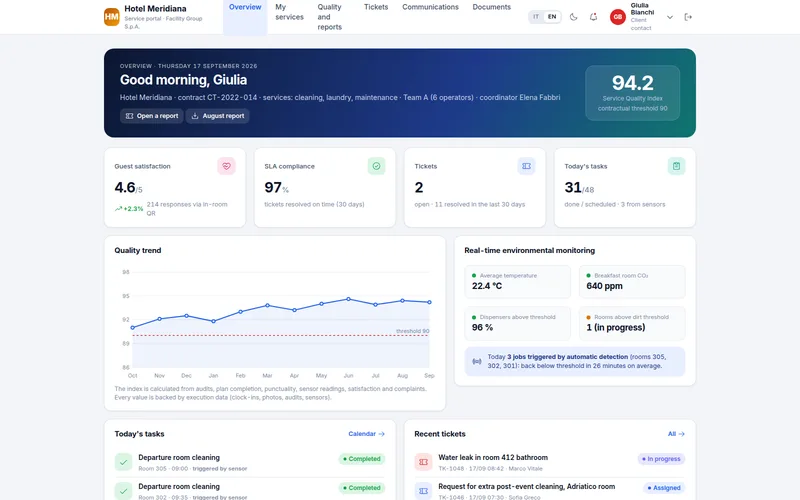Screen dimensions: 800x500
Task: Click the Today's tasks clipboard icon
Action: click(x=677, y=166)
